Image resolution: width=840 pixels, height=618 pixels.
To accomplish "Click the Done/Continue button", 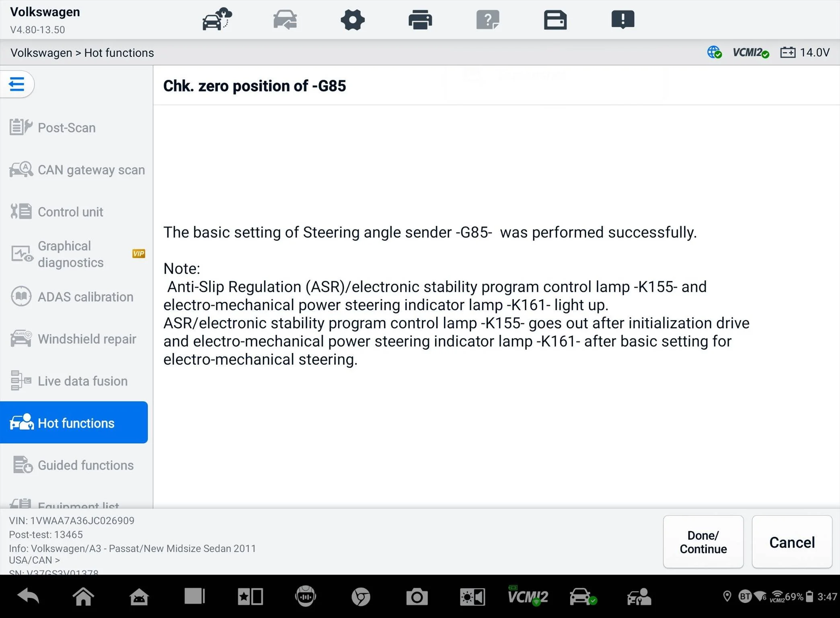I will tap(703, 542).
